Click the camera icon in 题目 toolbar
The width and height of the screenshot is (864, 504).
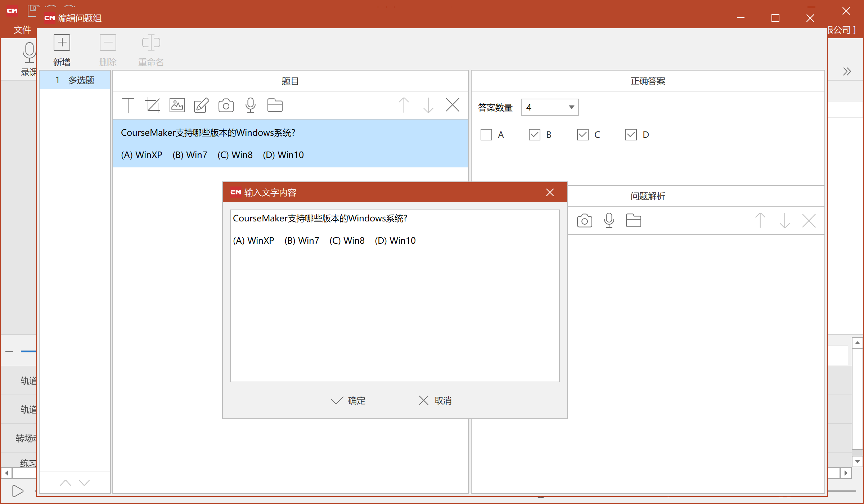pos(226,105)
